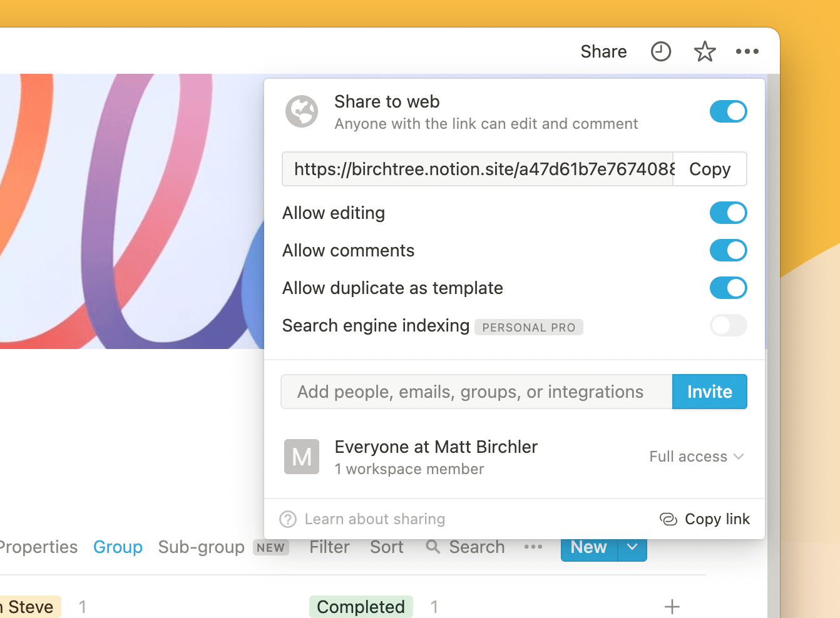The image size is (840, 618).
Task: Open the Group toolbar option
Action: coord(118,547)
